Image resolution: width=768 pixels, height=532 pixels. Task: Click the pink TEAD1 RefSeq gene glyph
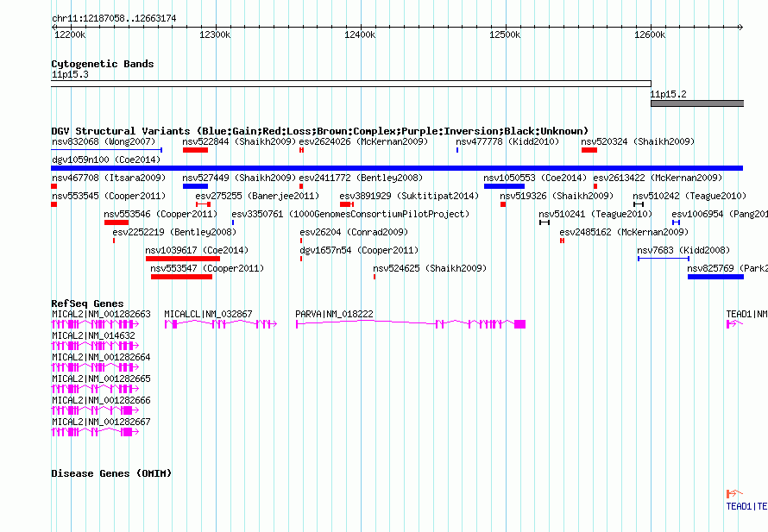point(734,324)
